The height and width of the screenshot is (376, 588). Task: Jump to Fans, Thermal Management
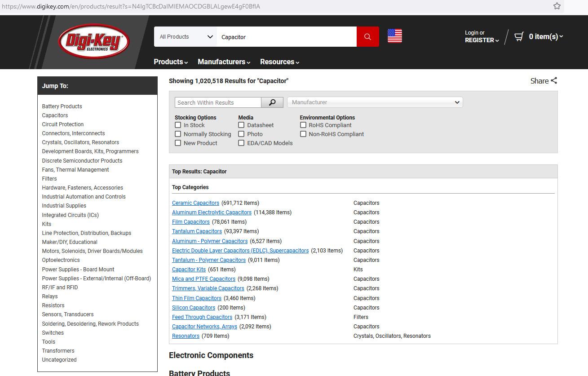(75, 170)
